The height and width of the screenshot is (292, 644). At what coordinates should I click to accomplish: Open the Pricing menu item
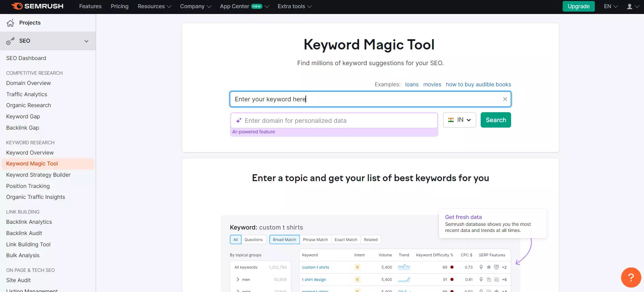120,6
